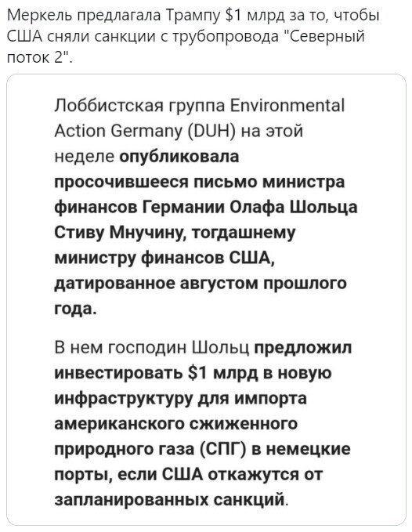Click the text "Лоббистская группа Environmental"
This screenshot has height=532, width=412.
pos(200,106)
